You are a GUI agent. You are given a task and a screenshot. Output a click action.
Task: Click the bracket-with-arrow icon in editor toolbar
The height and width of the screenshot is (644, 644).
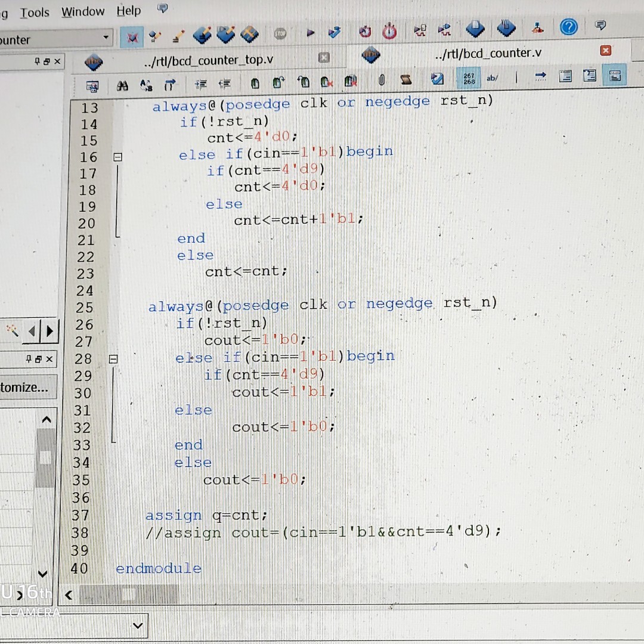pos(169,85)
